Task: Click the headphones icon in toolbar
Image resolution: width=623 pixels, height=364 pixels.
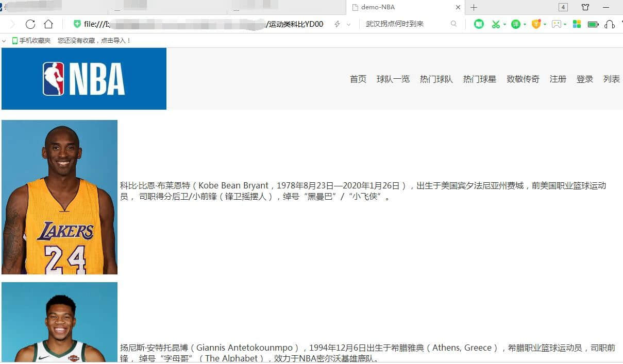Action: click(x=610, y=24)
